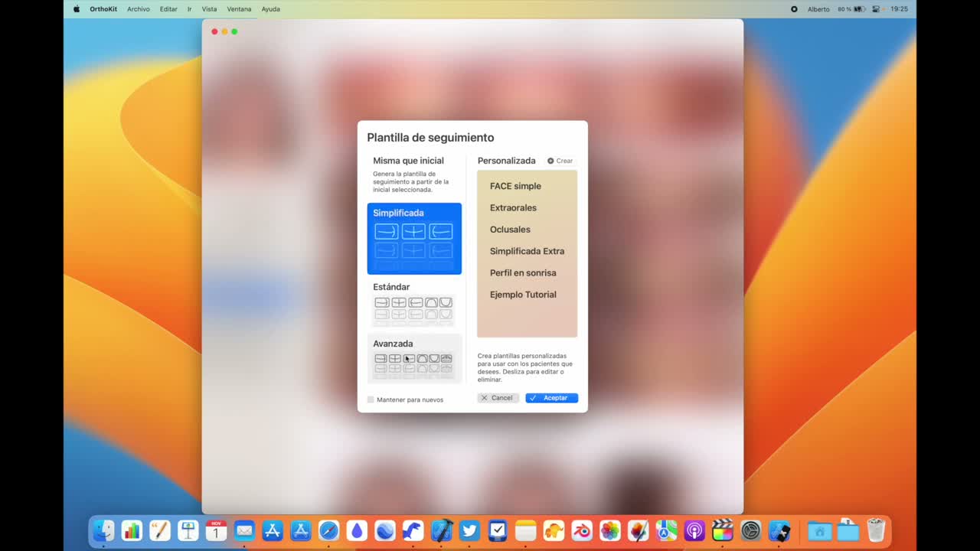
Task: Open the Vista menu
Action: click(209, 9)
